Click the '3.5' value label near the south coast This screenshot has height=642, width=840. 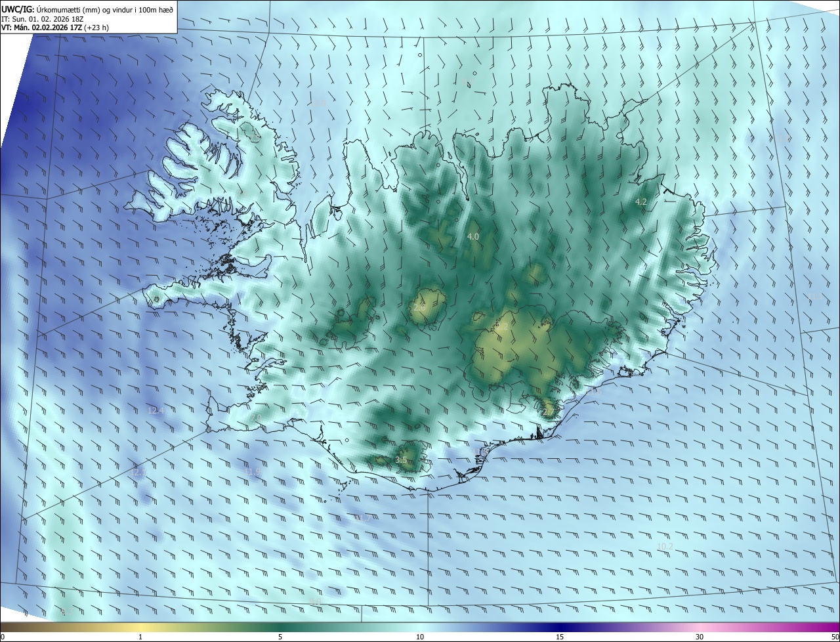tap(400, 460)
